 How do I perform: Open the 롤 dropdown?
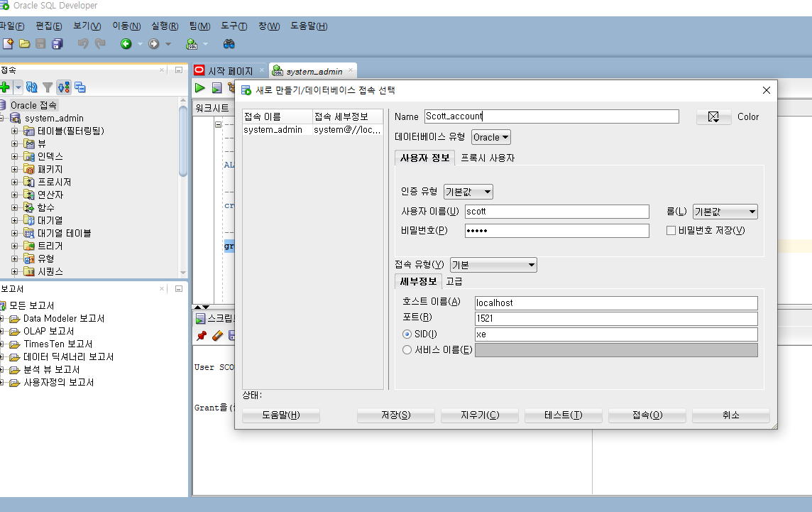pyautogui.click(x=725, y=212)
